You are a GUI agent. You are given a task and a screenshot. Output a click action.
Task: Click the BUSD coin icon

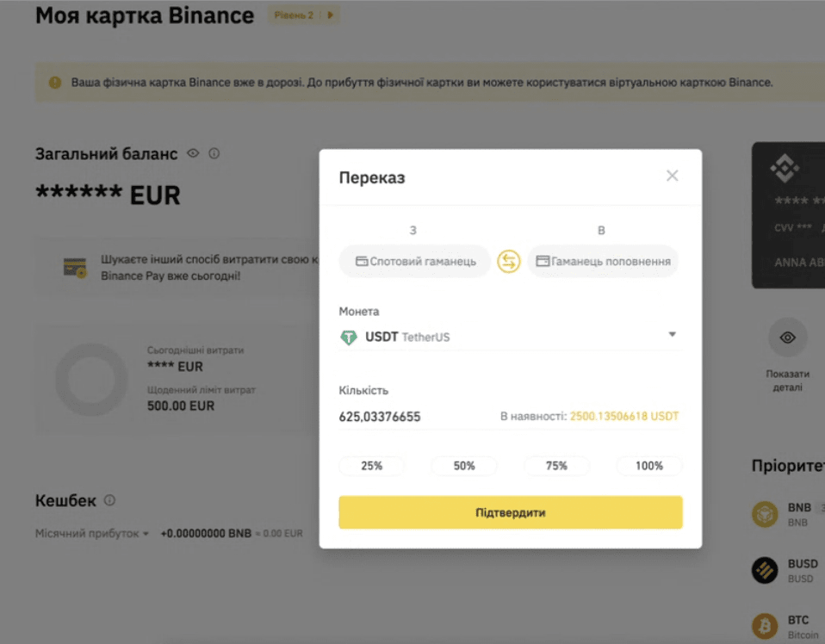pyautogui.click(x=765, y=570)
